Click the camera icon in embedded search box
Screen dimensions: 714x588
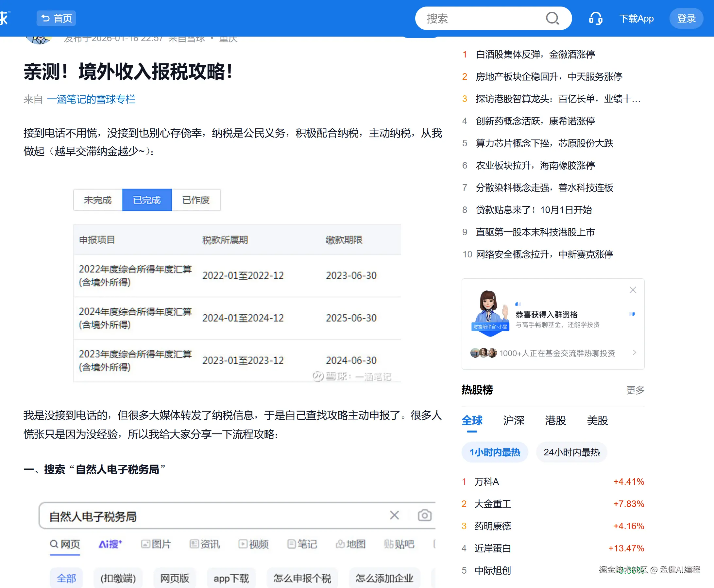point(424,515)
